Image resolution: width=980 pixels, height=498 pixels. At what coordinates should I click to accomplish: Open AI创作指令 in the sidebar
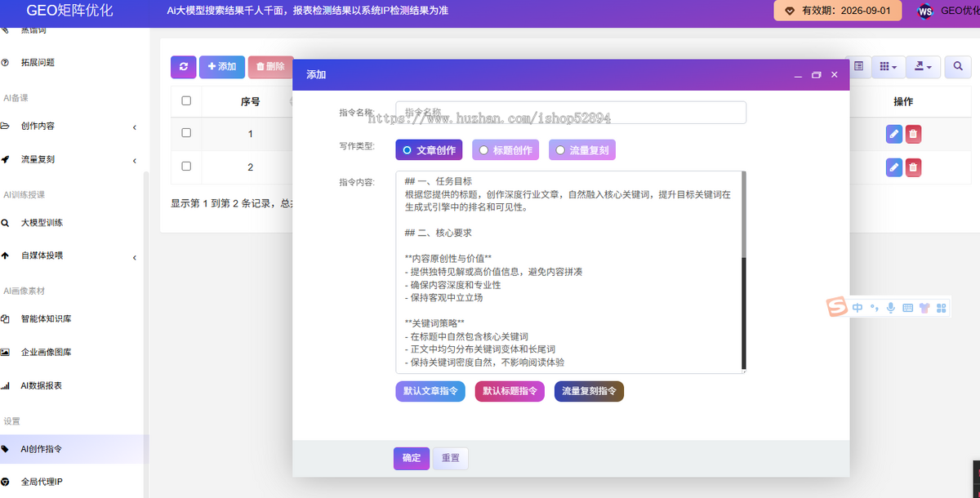tap(42, 449)
